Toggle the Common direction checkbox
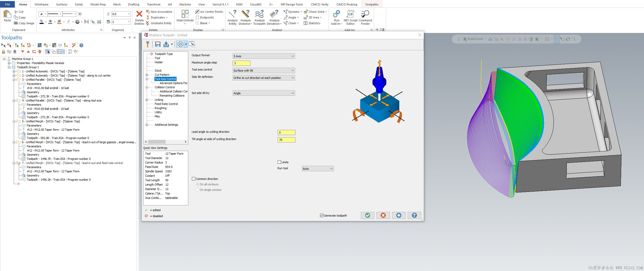 point(194,179)
